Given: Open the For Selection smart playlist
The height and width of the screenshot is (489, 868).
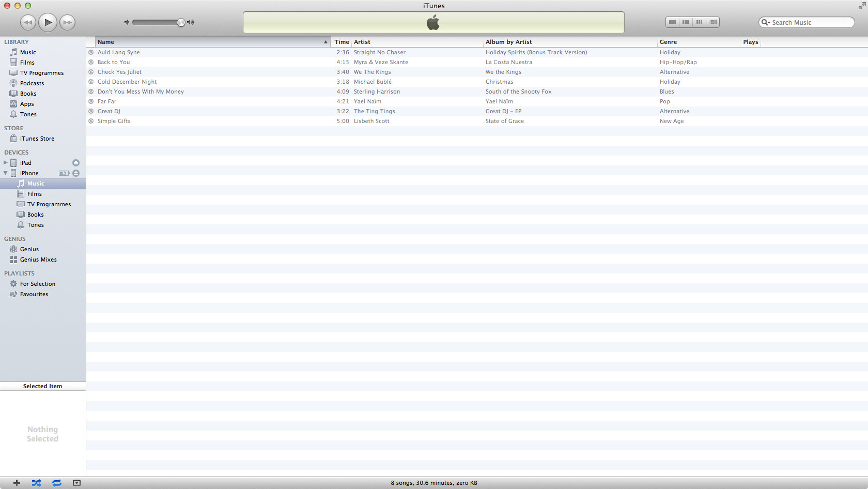Looking at the screenshot, I should tap(37, 284).
